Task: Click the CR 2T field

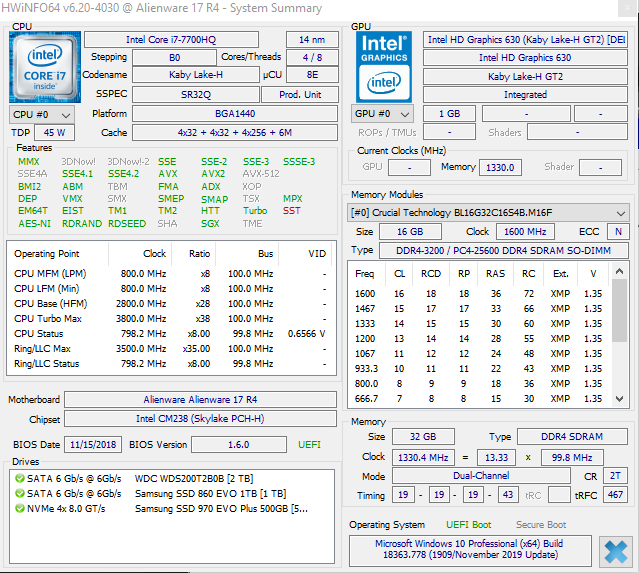Action: tap(615, 476)
